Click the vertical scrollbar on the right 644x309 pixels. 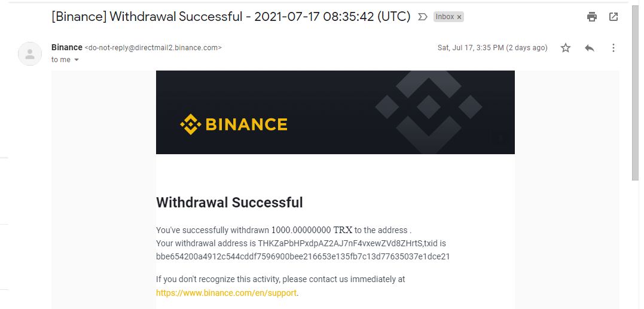(635, 90)
